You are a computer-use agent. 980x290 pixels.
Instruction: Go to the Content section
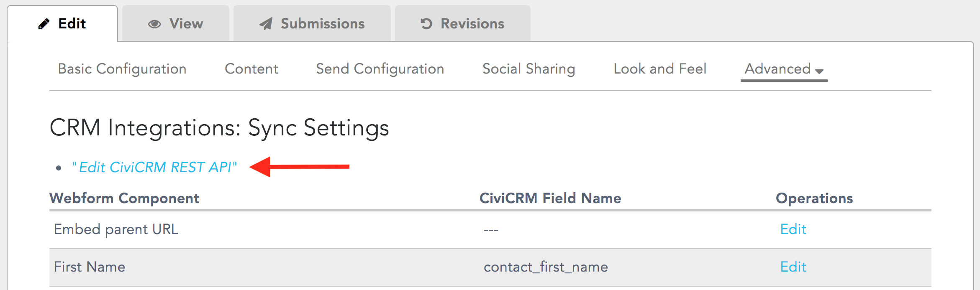[251, 69]
